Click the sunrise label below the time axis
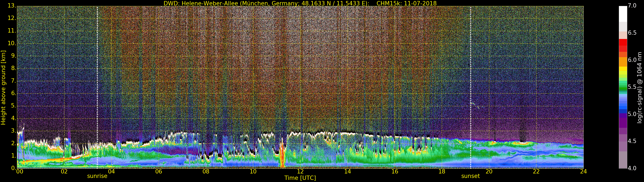This screenshot has width=644, height=182. pyautogui.click(x=97, y=176)
